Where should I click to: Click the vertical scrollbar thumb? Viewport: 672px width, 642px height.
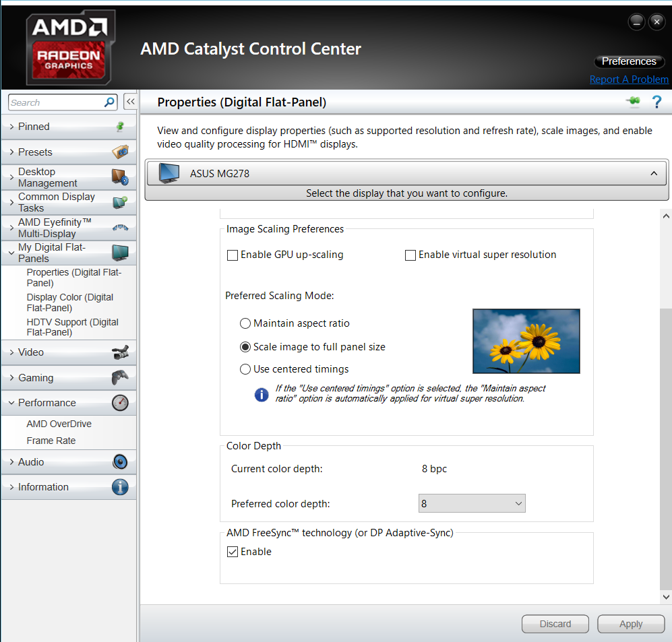(666, 449)
